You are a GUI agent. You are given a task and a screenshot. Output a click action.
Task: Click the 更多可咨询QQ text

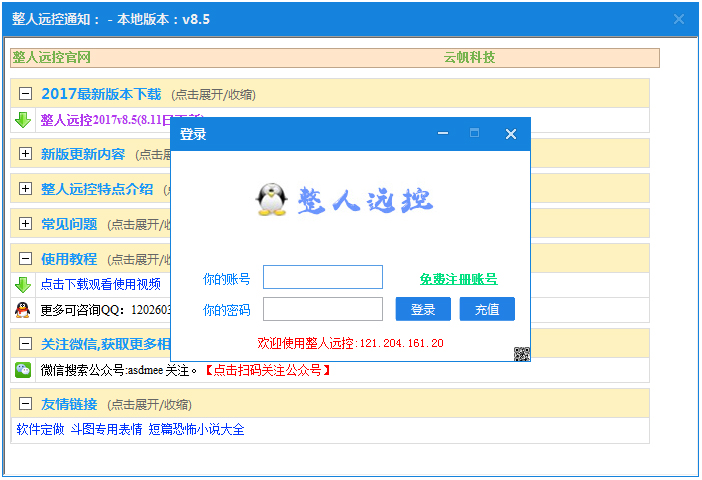(x=105, y=310)
